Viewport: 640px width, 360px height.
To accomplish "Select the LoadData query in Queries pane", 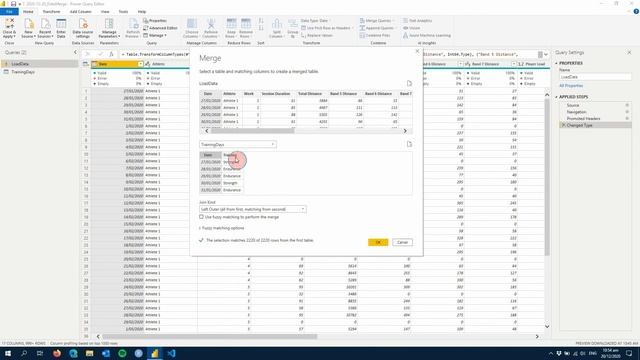I will tap(39, 64).
